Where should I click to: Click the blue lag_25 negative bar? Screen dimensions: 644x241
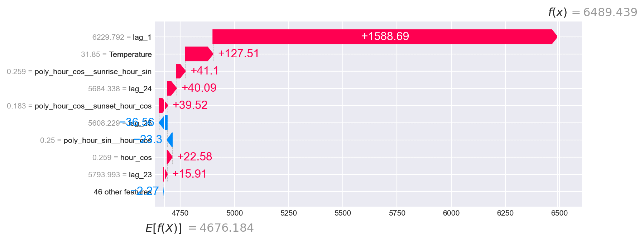click(x=163, y=123)
